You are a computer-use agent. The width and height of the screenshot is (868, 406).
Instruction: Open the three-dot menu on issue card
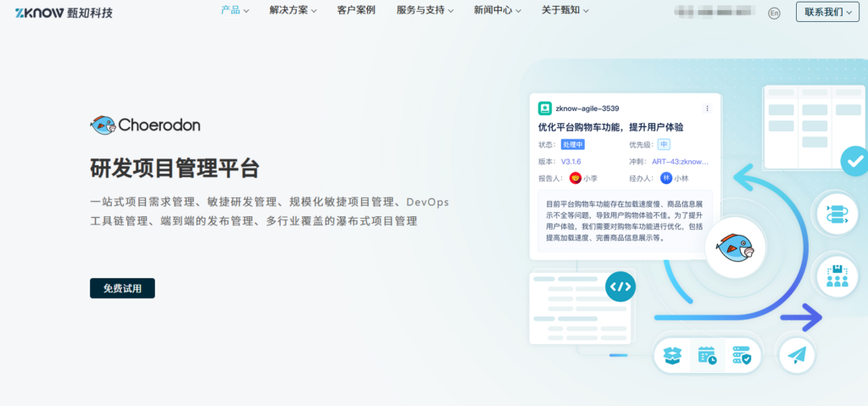point(707,108)
